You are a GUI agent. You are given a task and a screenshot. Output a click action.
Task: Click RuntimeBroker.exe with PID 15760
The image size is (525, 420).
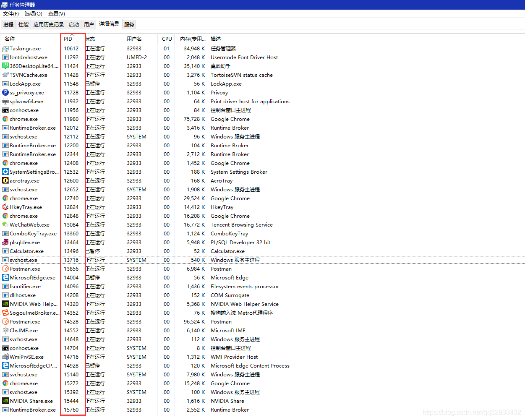click(33, 410)
